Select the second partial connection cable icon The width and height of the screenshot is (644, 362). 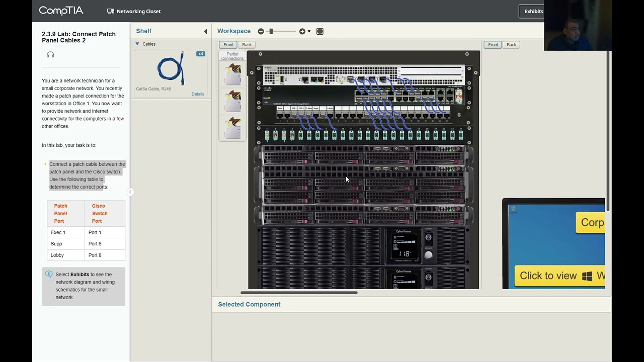coord(232,101)
